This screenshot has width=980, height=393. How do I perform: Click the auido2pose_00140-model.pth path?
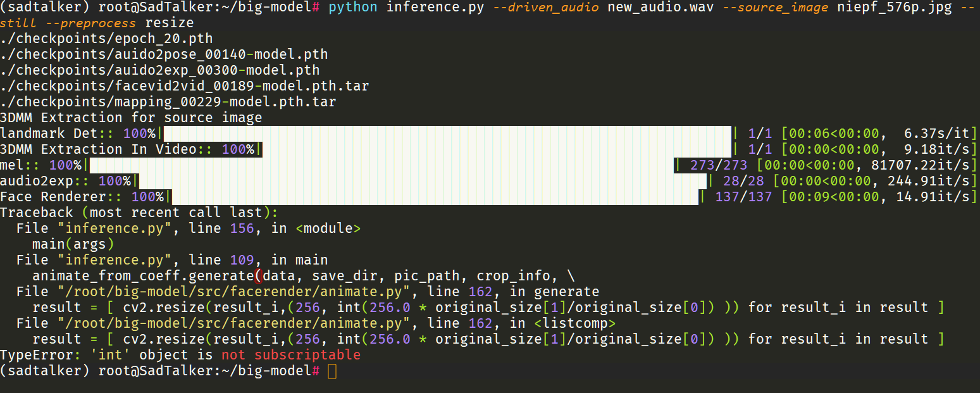click(164, 54)
